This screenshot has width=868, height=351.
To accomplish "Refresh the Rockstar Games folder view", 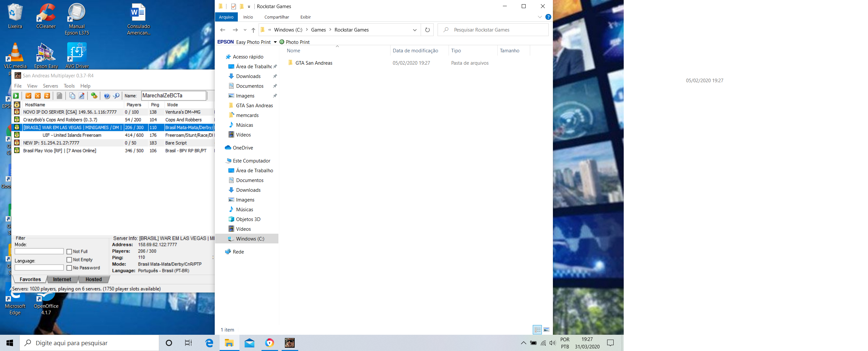I will coord(427,30).
